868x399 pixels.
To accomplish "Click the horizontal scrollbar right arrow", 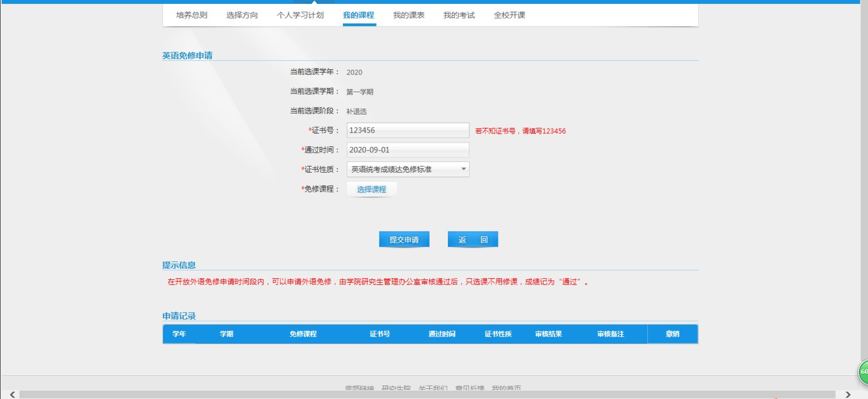I will coord(848,395).
